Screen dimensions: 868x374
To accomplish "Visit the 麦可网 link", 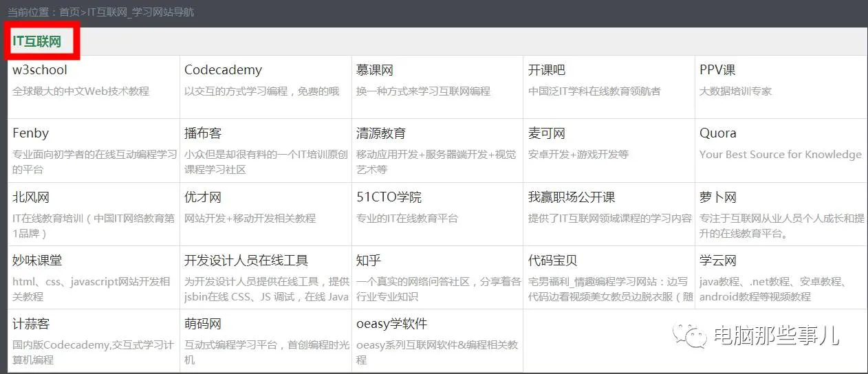I will [x=547, y=133].
